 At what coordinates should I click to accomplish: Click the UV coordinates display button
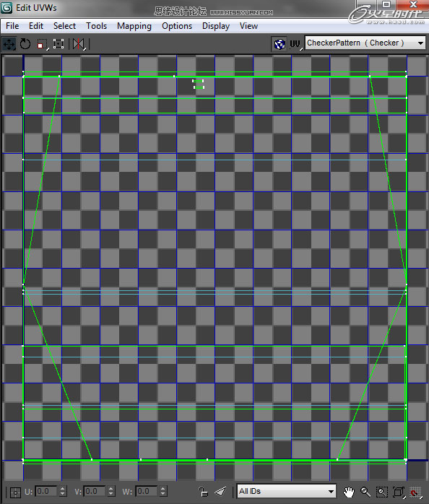[295, 44]
